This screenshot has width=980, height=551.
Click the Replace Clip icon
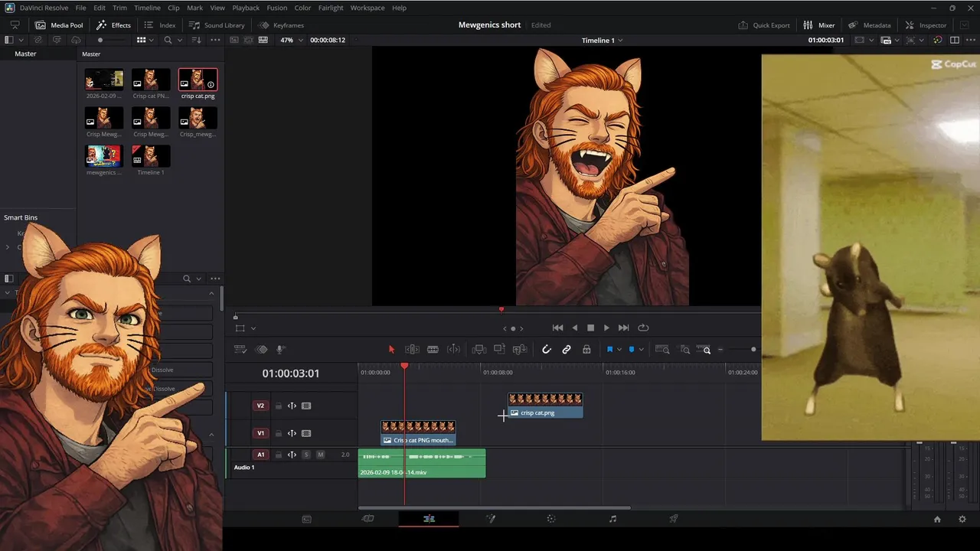(x=520, y=349)
